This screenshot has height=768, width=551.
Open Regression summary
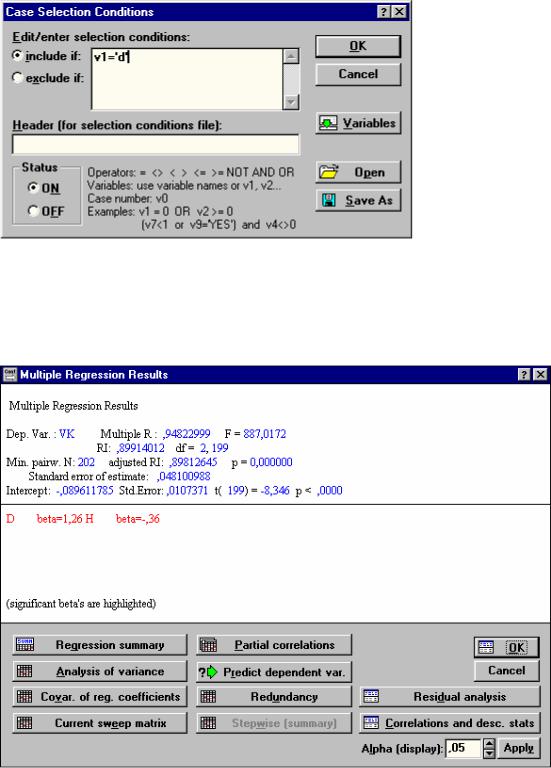click(100, 645)
